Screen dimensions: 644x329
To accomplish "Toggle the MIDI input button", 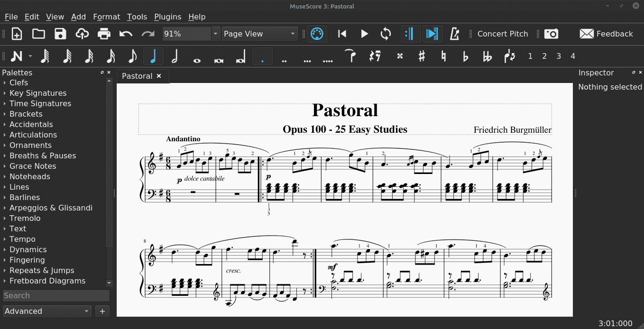I will [316, 34].
